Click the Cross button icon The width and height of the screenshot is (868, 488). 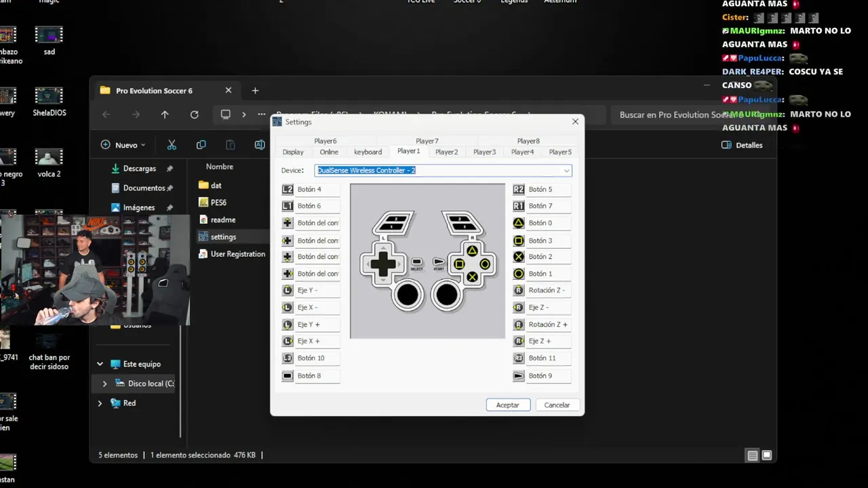pos(519,257)
